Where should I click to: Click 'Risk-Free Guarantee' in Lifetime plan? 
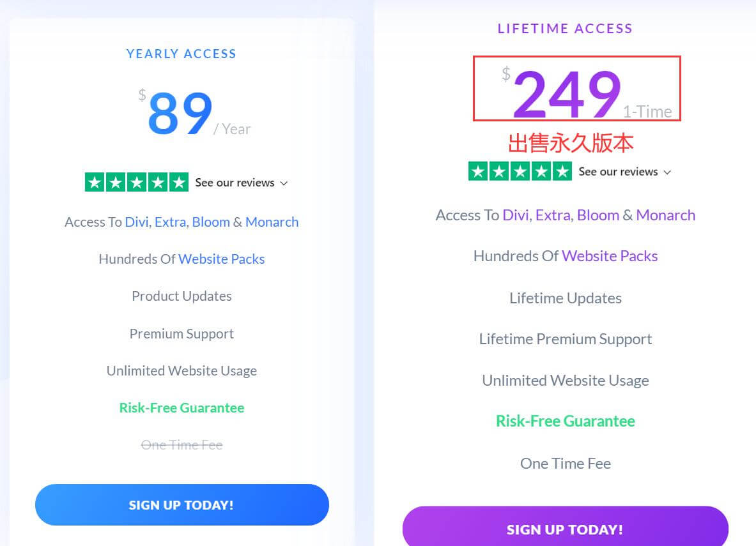pyautogui.click(x=565, y=421)
